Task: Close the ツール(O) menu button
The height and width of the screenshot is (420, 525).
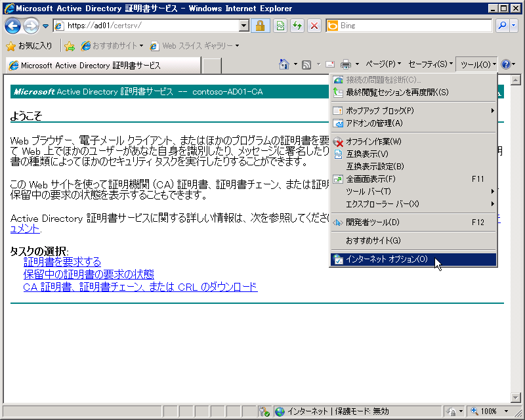Action: point(477,64)
